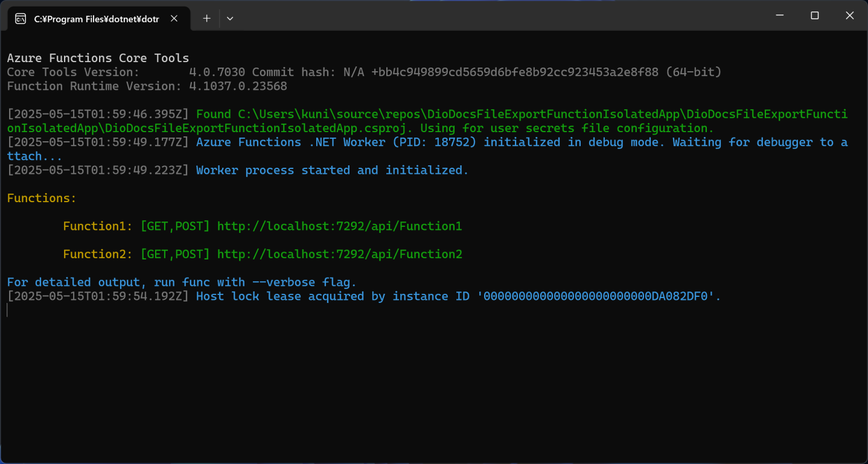Click "Worker process started and initialized." message
This screenshot has width=868, height=464.
(333, 170)
